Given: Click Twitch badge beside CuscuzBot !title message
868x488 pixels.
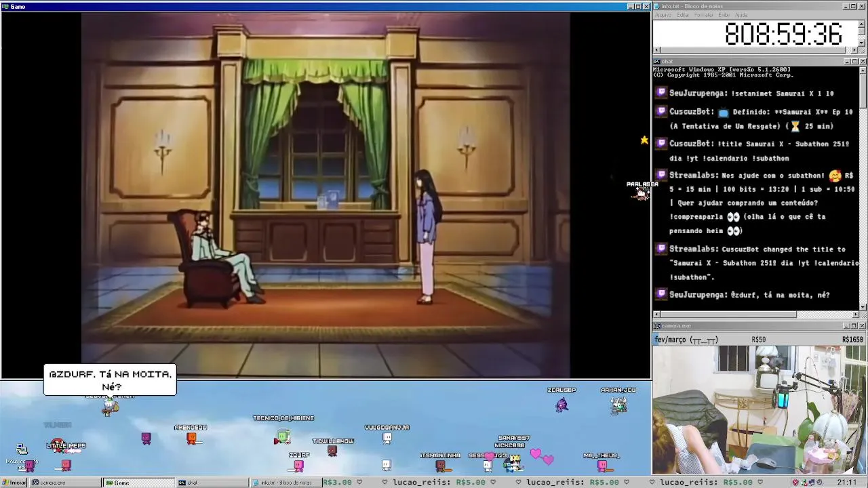Looking at the screenshot, I should coord(661,143).
